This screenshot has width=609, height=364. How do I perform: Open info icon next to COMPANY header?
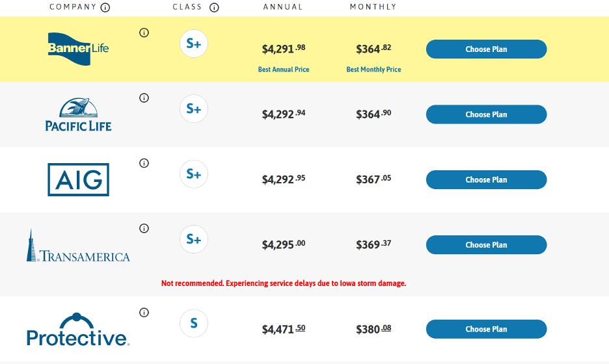click(x=105, y=8)
